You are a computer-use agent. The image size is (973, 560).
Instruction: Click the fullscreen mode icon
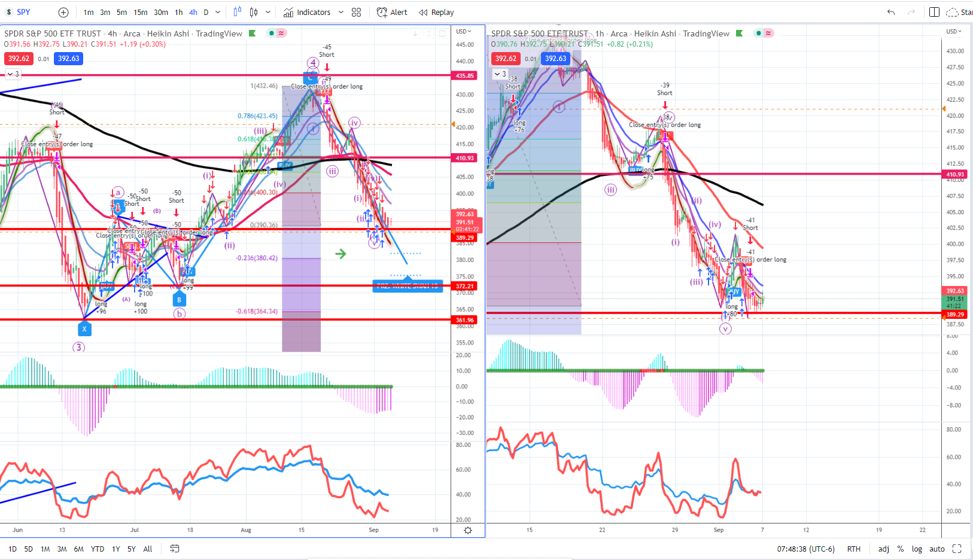pos(957,549)
